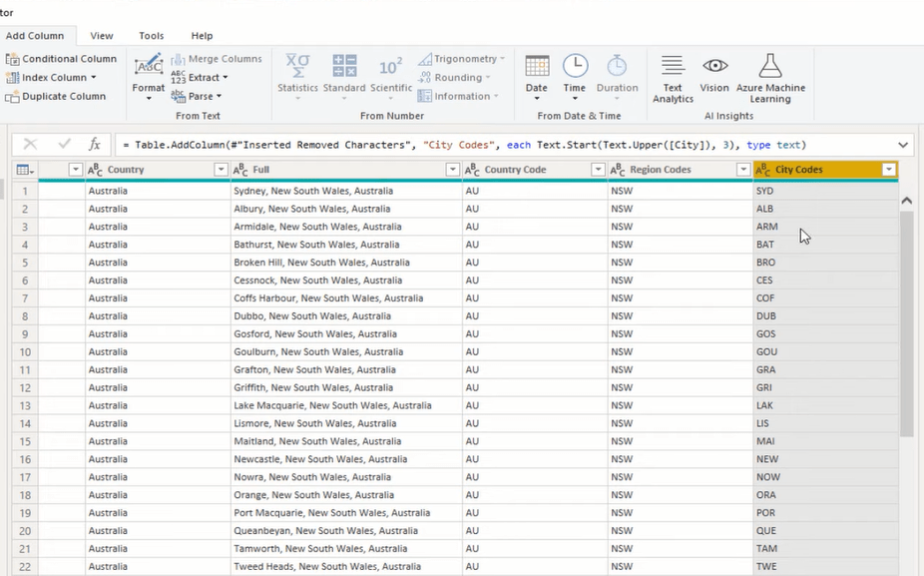The image size is (924, 576).
Task: Click the City Codes cell 'LAK'
Action: (x=825, y=405)
